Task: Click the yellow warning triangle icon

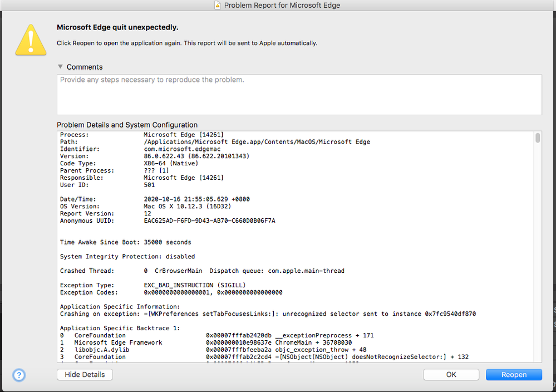Action: click(x=31, y=40)
